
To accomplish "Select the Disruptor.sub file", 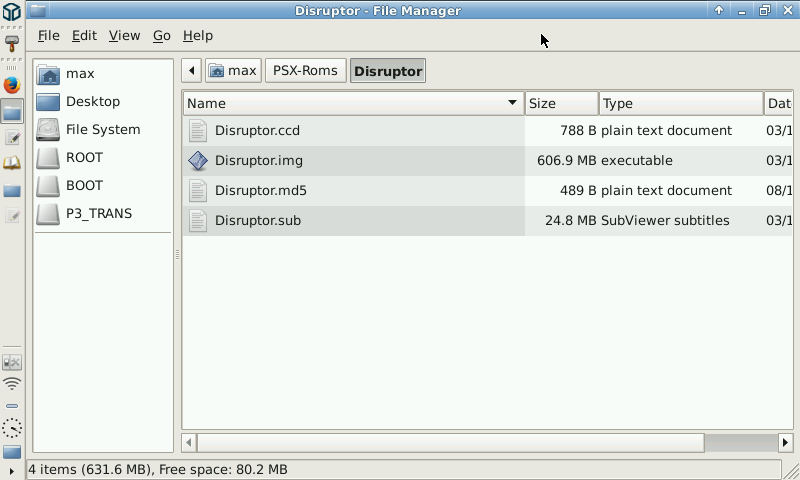I will click(257, 221).
